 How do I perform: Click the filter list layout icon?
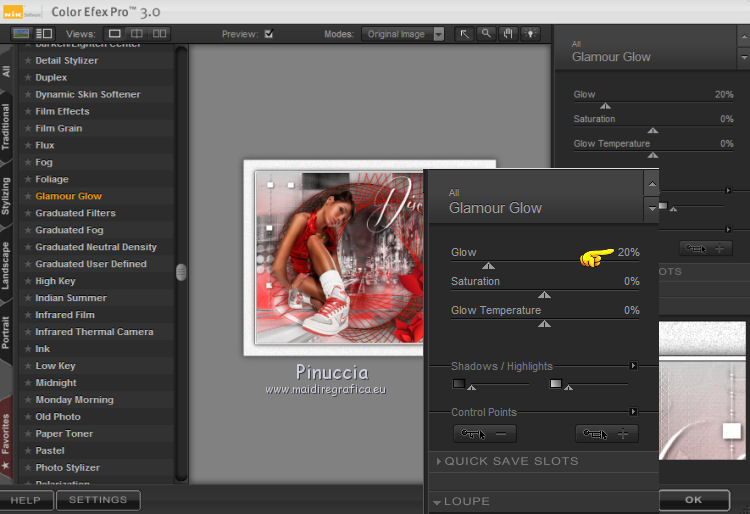click(44, 33)
